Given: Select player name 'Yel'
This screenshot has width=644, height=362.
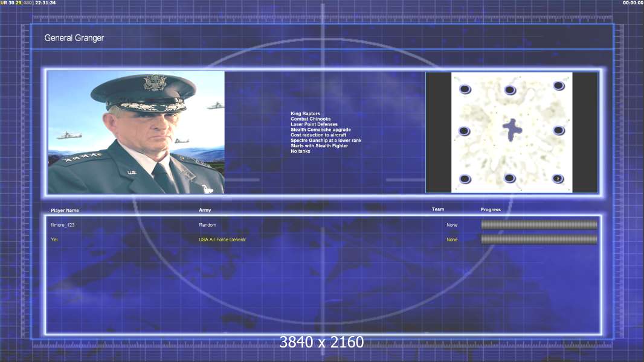Looking at the screenshot, I should point(54,240).
